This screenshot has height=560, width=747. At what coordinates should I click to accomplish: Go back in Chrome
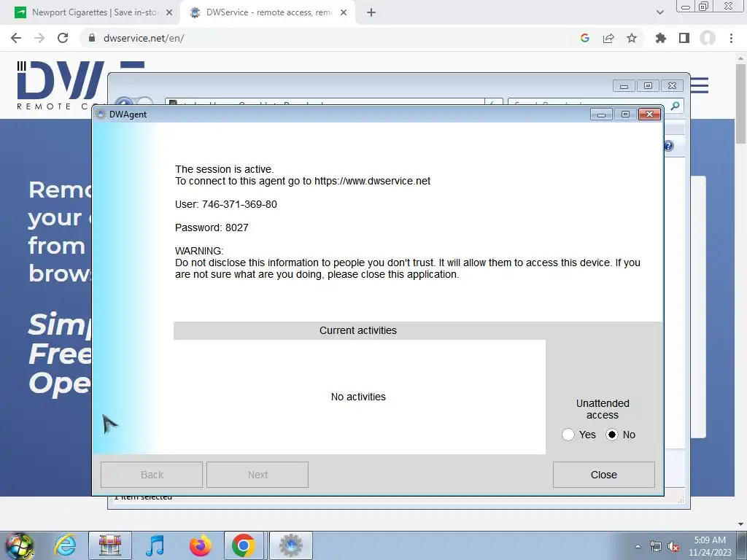(x=16, y=38)
